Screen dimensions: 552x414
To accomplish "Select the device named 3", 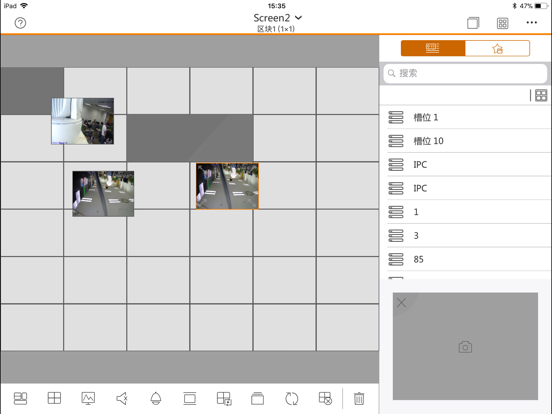I will coord(468,235).
